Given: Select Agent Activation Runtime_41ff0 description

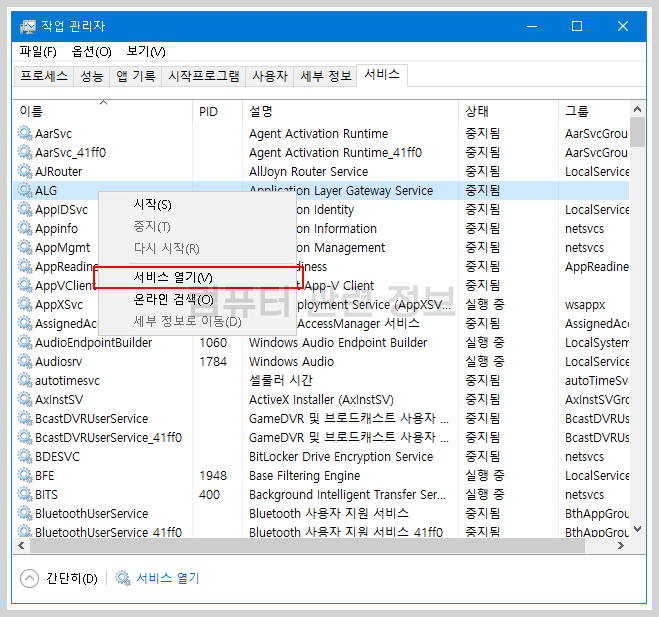Looking at the screenshot, I should pos(335,153).
